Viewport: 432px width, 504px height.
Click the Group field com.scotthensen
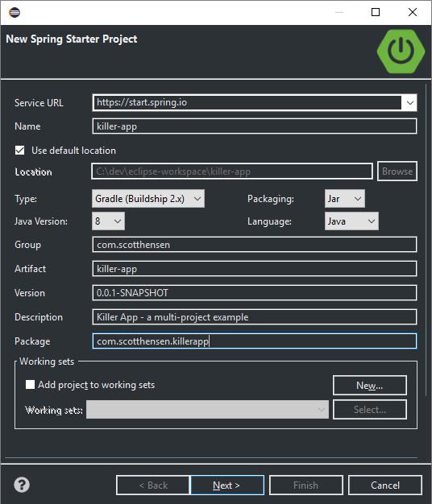click(x=255, y=245)
